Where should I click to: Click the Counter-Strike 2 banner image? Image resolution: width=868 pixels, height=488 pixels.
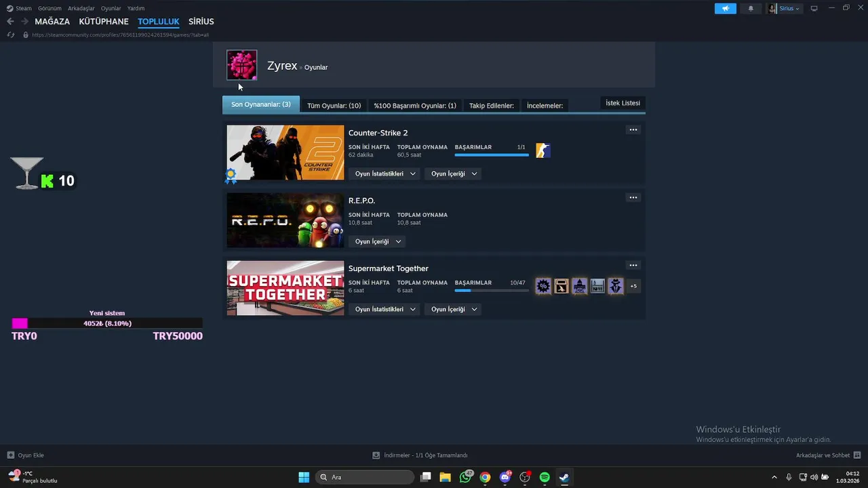point(285,152)
